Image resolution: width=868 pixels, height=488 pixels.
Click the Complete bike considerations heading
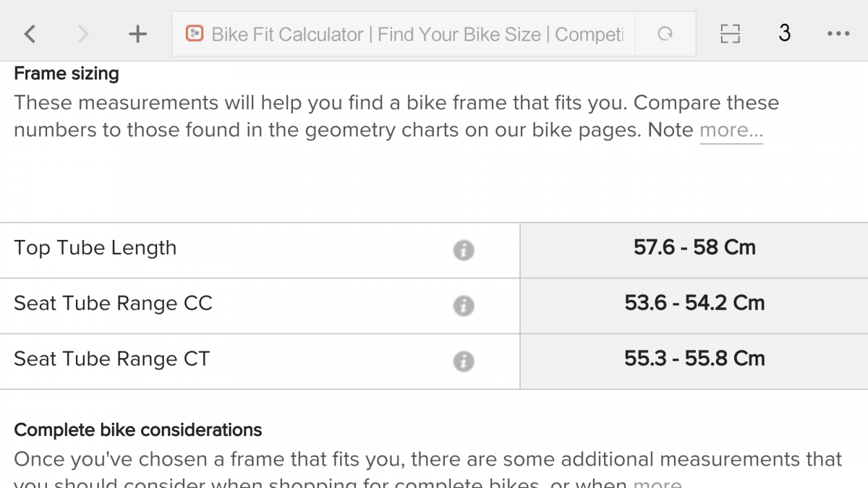point(138,430)
